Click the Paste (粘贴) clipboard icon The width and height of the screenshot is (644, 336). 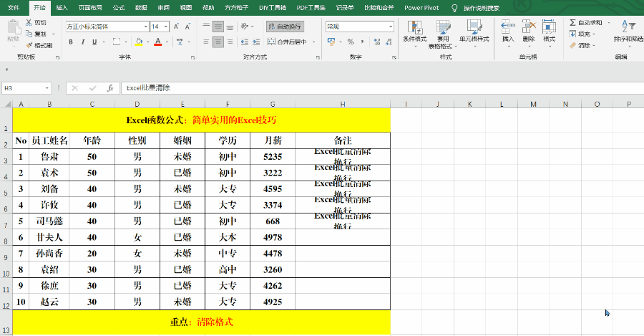coord(14,27)
